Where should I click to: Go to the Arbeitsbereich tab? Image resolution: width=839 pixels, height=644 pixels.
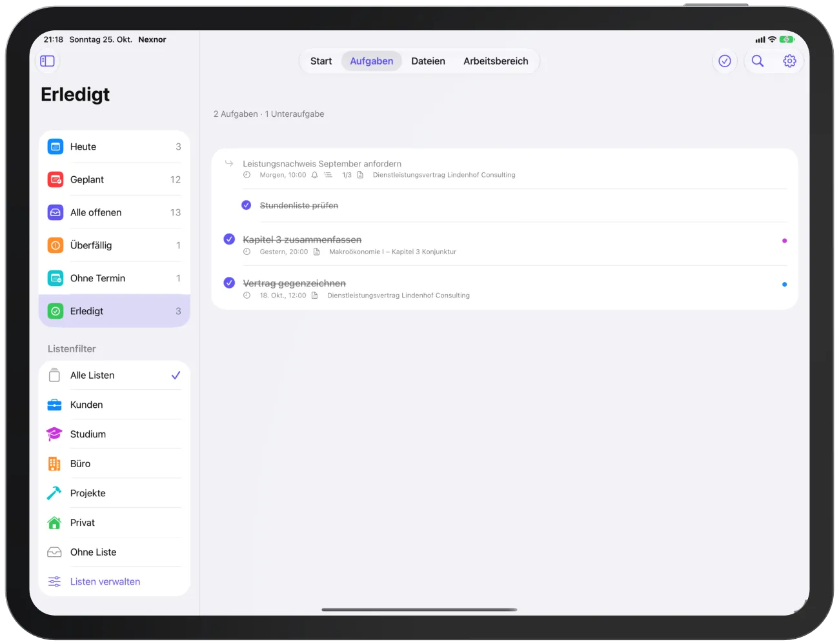(x=496, y=61)
